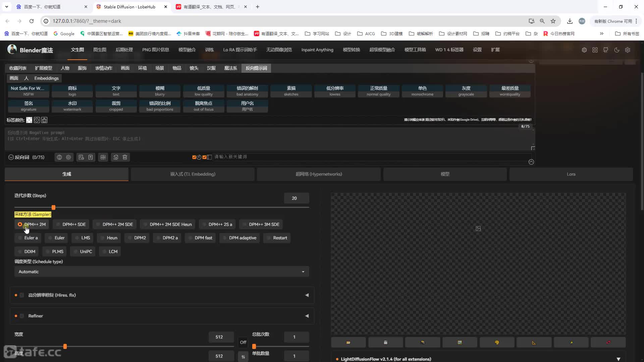
Task: Click the save icon beside tag color
Action: [44, 120]
